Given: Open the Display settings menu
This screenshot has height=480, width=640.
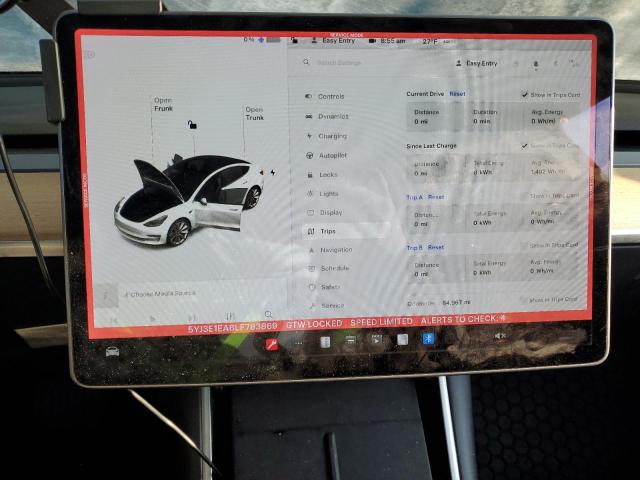Looking at the screenshot, I should pyautogui.click(x=324, y=213).
